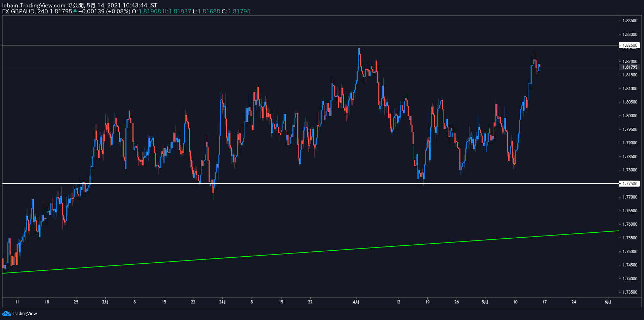Click the 12 date label on time axis
This screenshot has width=644, height=320.
pos(398,302)
